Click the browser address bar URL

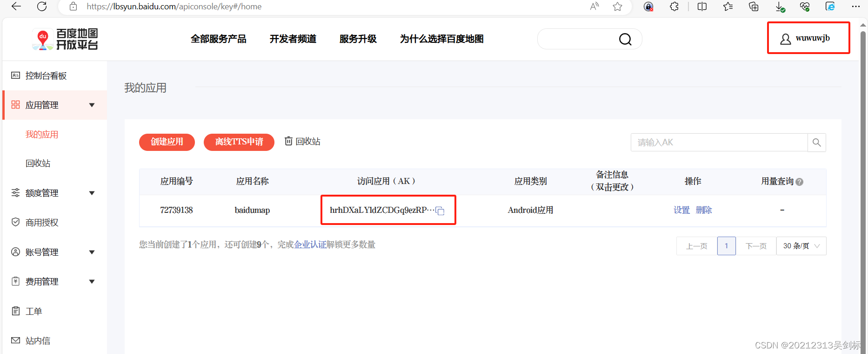174,7
